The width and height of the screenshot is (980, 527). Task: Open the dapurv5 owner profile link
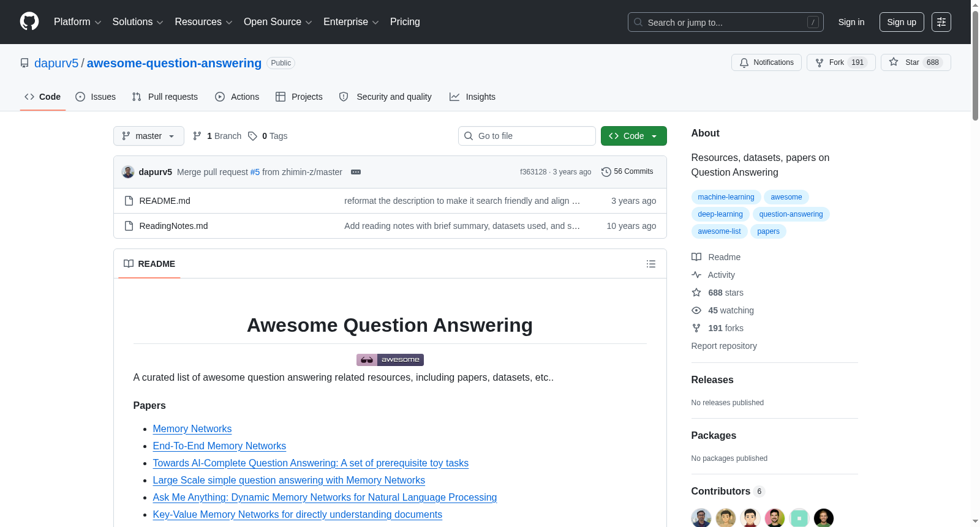(x=56, y=63)
